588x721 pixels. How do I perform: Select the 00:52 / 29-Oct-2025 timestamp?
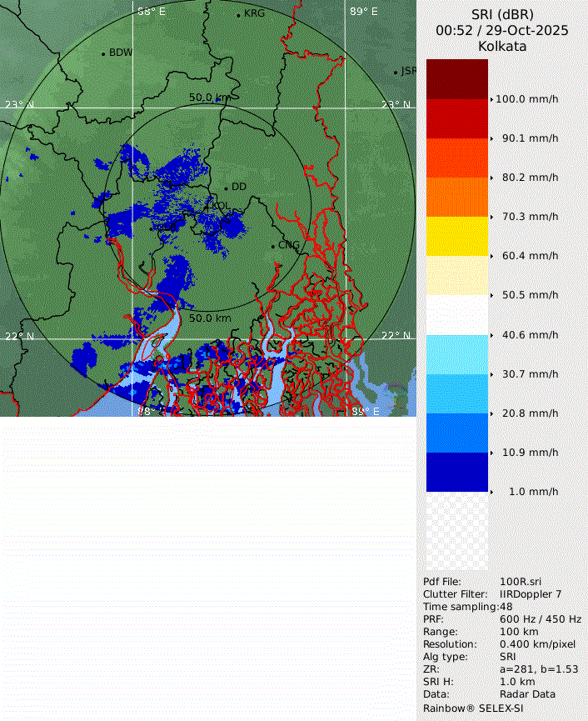(x=502, y=30)
